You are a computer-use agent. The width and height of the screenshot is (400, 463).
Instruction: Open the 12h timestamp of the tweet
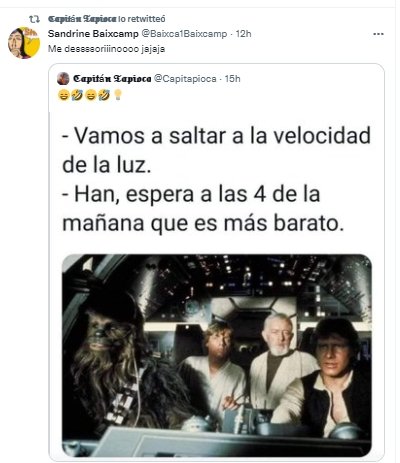click(244, 34)
